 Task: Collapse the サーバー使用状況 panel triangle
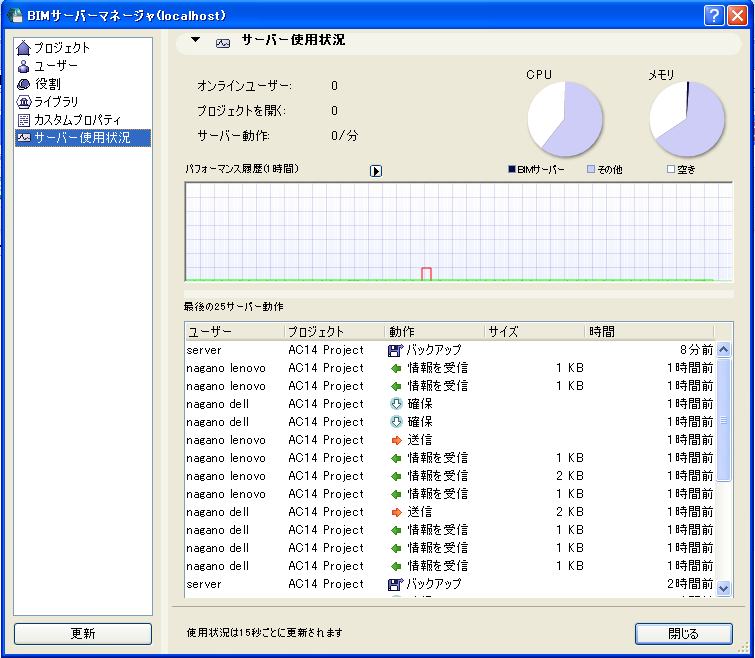coord(196,41)
